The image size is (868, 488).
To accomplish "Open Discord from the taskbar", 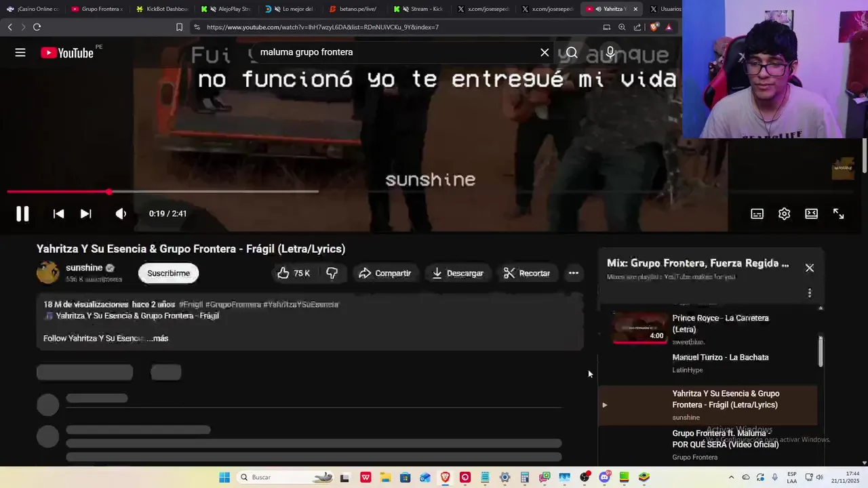I will [x=604, y=477].
